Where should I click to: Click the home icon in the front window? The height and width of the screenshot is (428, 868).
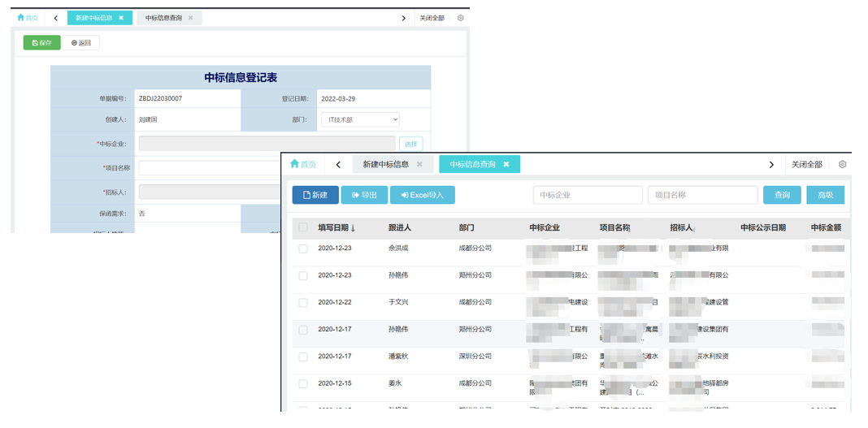coord(295,164)
